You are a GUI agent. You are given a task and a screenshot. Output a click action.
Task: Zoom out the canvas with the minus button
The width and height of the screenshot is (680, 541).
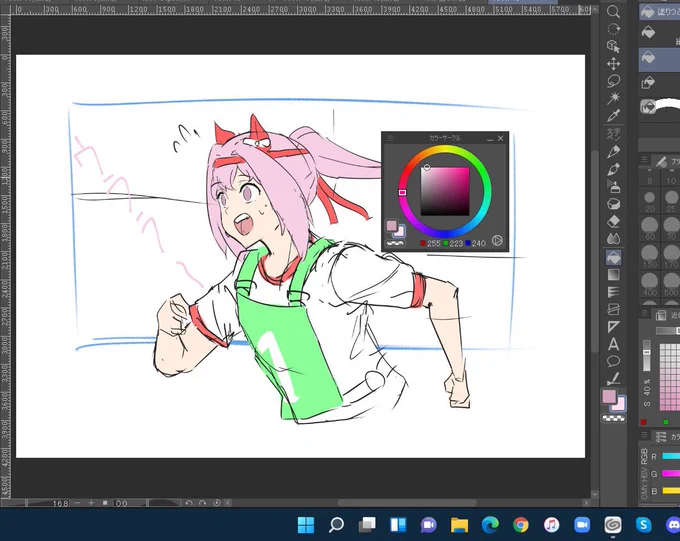pos(77,503)
